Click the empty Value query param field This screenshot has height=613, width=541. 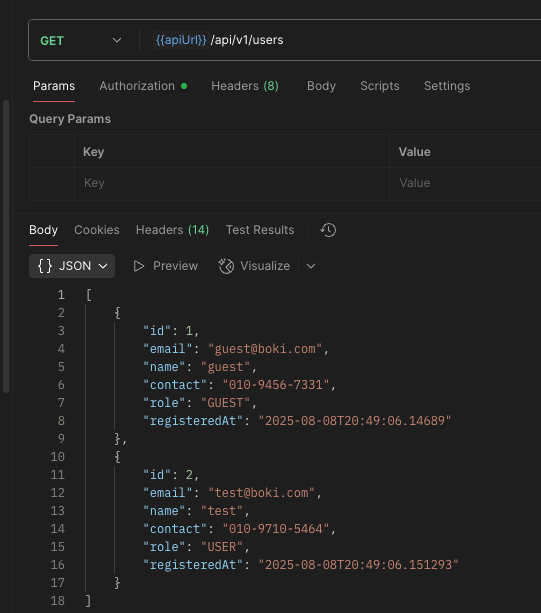click(466, 183)
